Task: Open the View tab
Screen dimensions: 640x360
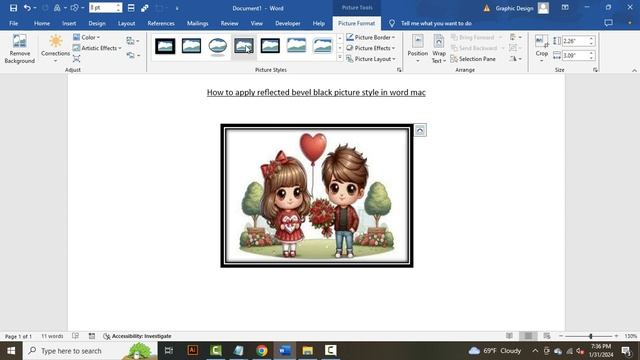Action: coord(256,23)
